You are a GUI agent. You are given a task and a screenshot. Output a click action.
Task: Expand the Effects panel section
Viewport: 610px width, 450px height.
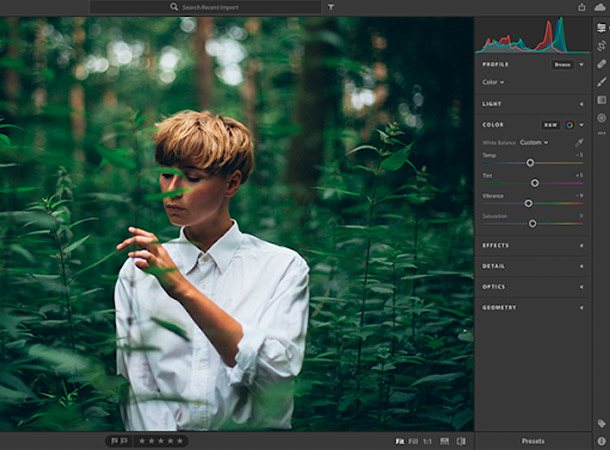pyautogui.click(x=533, y=245)
